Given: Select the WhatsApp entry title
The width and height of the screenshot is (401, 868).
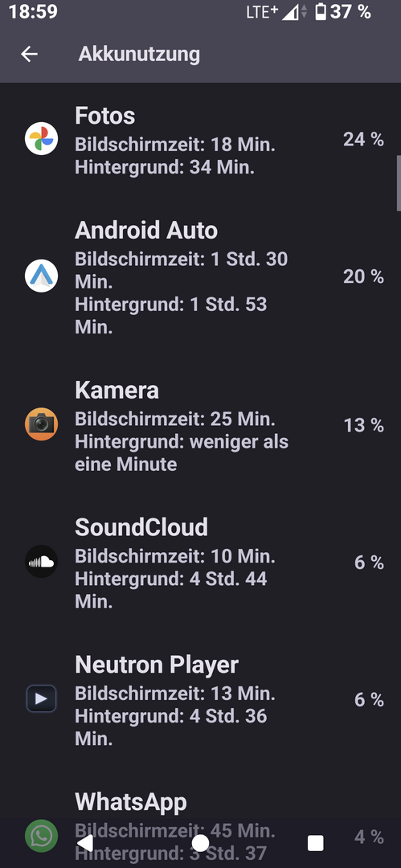Looking at the screenshot, I should 131,801.
